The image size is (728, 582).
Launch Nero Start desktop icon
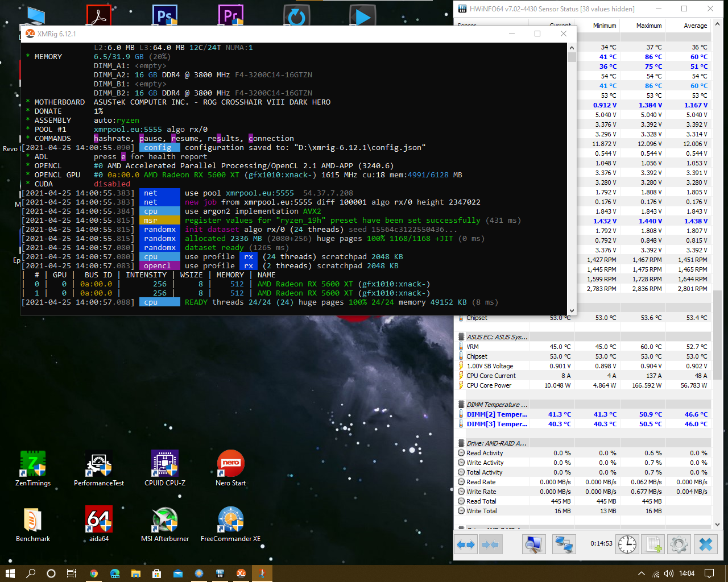pyautogui.click(x=231, y=469)
